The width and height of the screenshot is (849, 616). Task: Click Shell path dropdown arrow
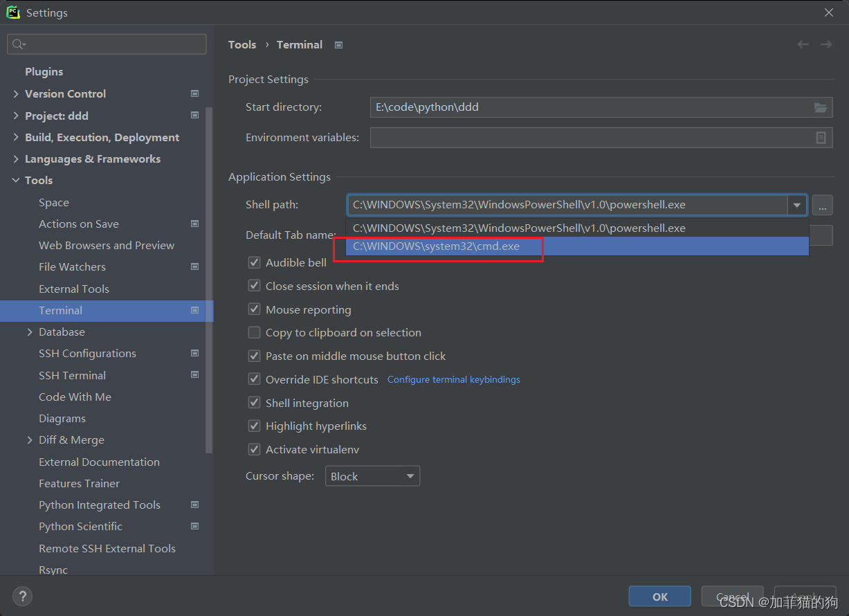(797, 205)
